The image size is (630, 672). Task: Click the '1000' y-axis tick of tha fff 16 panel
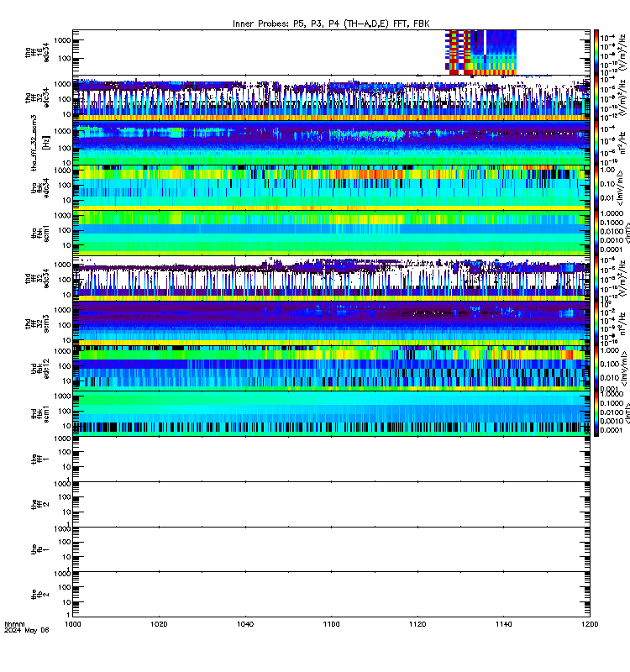62,40
